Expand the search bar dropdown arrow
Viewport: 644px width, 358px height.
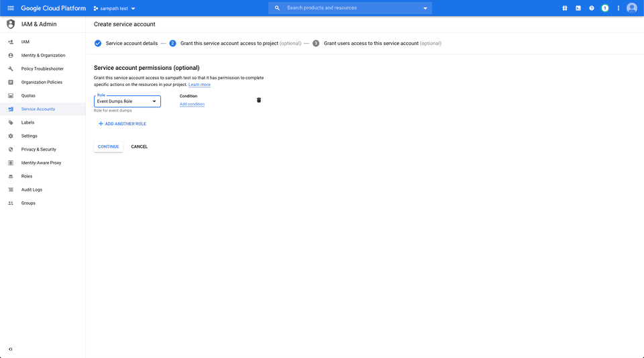[425, 9]
